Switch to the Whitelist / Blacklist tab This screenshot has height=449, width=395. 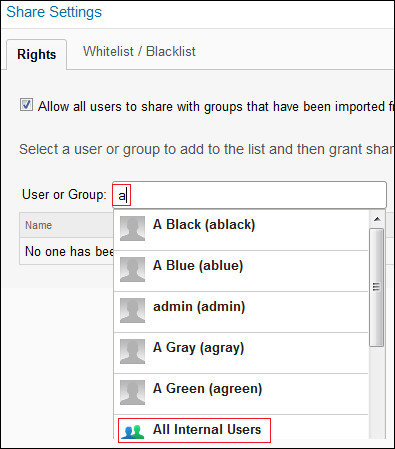pyautogui.click(x=139, y=52)
